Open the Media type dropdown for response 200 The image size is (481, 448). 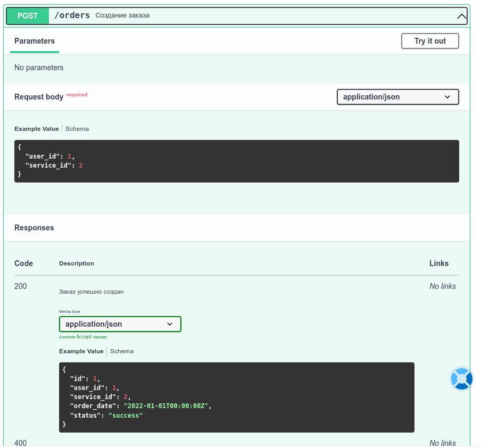click(120, 324)
